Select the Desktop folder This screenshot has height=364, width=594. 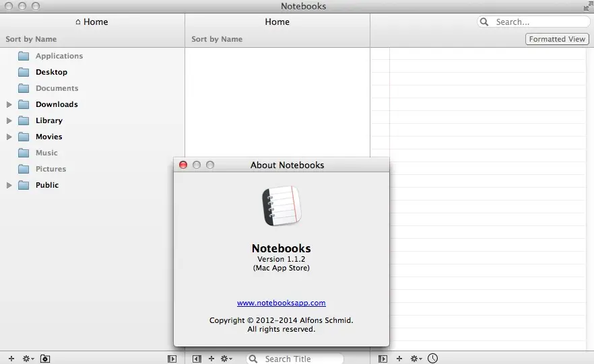coord(51,72)
